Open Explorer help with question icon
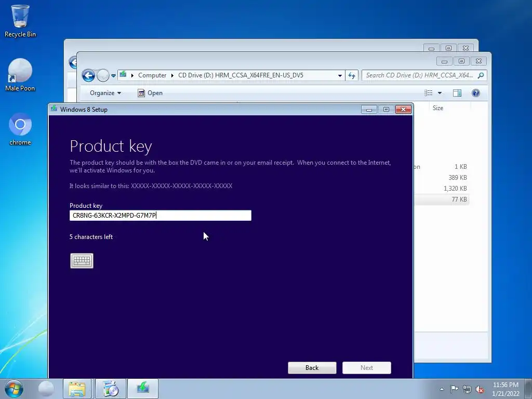Image resolution: width=532 pixels, height=399 pixels. (x=476, y=93)
